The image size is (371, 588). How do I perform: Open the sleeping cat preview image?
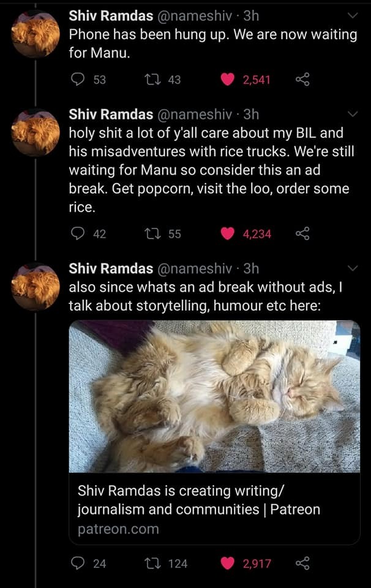point(214,396)
